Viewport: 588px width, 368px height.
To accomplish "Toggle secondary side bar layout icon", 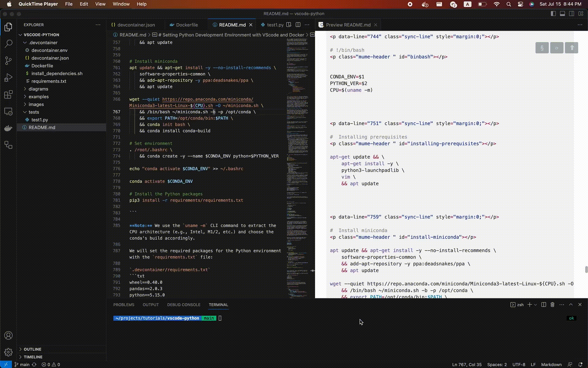I will point(572,13).
